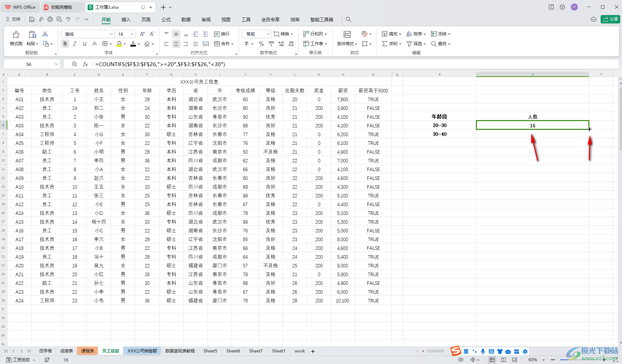This screenshot has height=364, width=622.
Task: Toggle Strikethrough formatting
Action: tap(94, 44)
